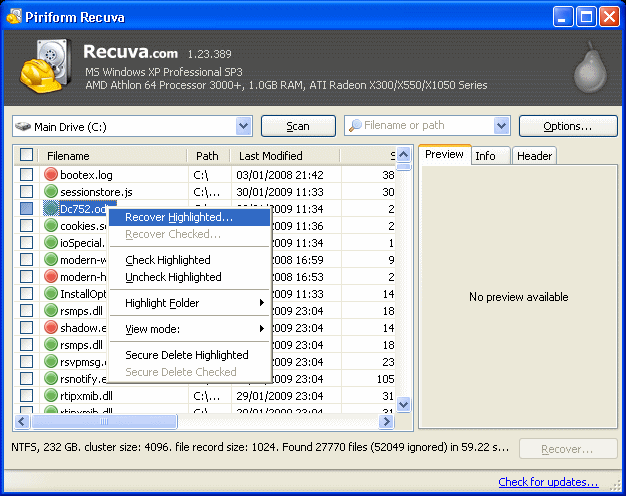The image size is (626, 496).
Task: Click the green status icon for rtipxmib.dll
Action: coord(51,395)
